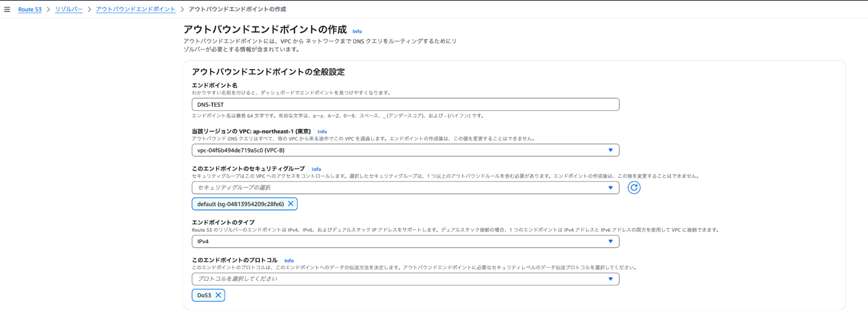Select the default sg-04813954209c28fe6 chip text
The height and width of the screenshot is (317, 868).
240,204
